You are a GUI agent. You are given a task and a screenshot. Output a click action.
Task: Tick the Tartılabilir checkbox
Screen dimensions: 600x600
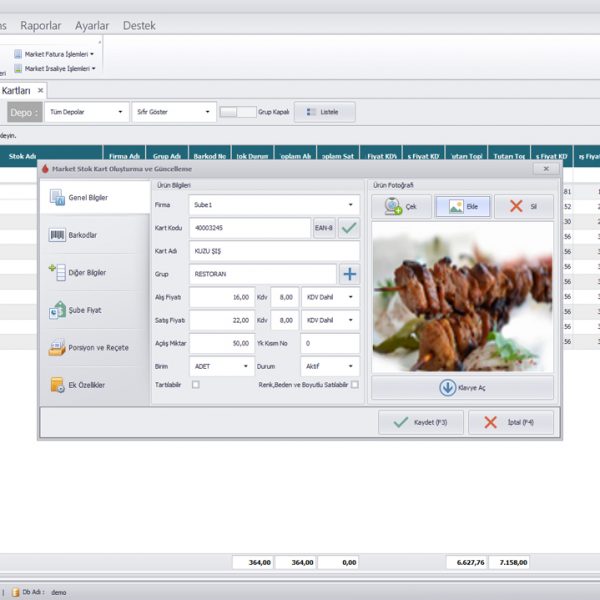[196, 384]
